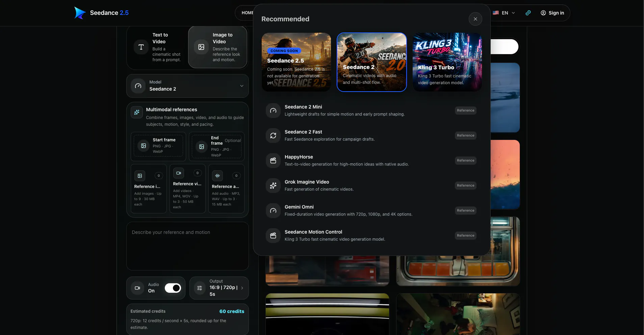Click the Start frame upload box

[x=158, y=146]
